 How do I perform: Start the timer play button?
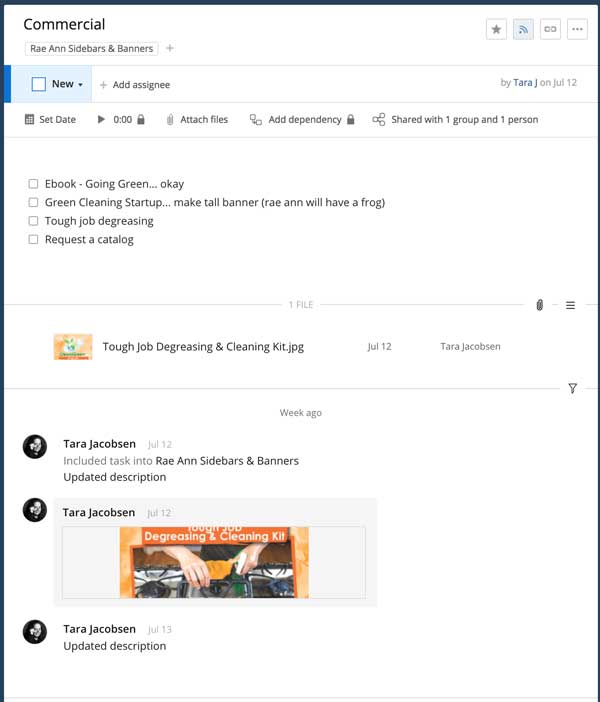click(101, 120)
